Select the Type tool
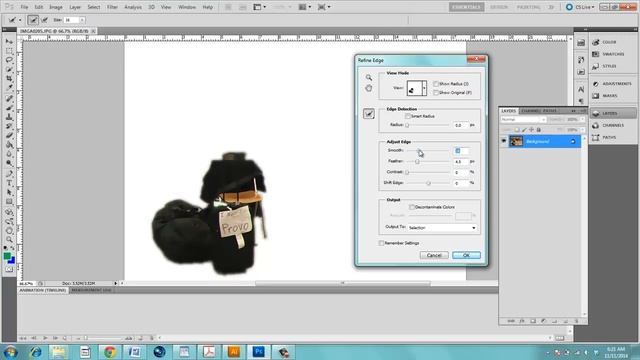The image size is (640, 360). [x=9, y=183]
